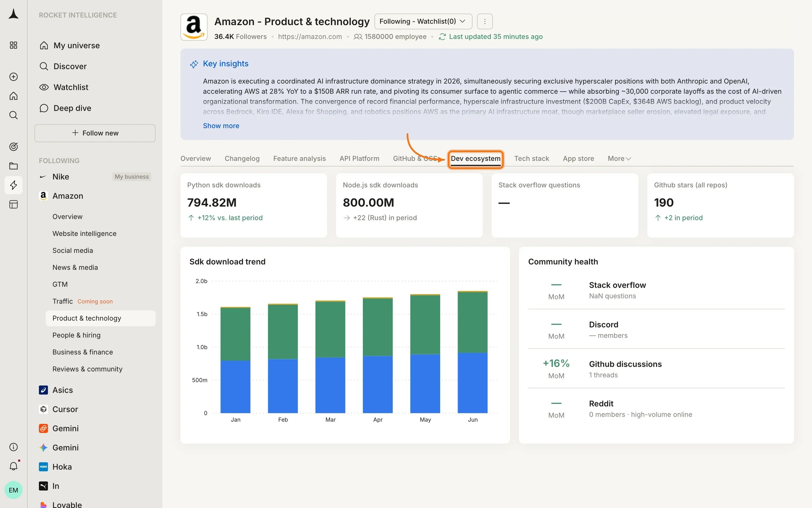
Task: Switch to the API Platform tab
Action: pos(359,159)
